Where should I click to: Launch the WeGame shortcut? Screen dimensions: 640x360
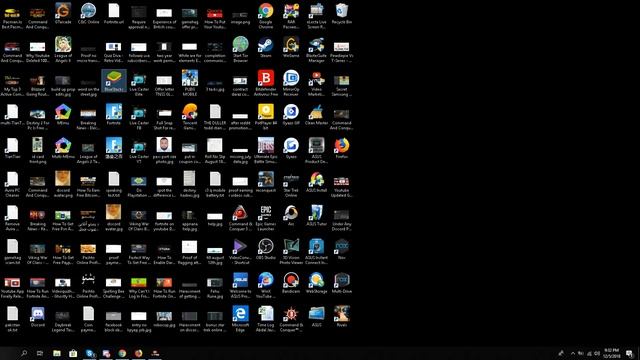(291, 47)
